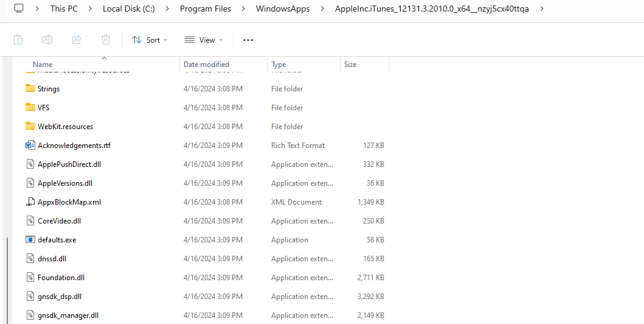Viewport: 644px width, 324px height.
Task: Open the See more ellipsis menu
Action: [248, 40]
